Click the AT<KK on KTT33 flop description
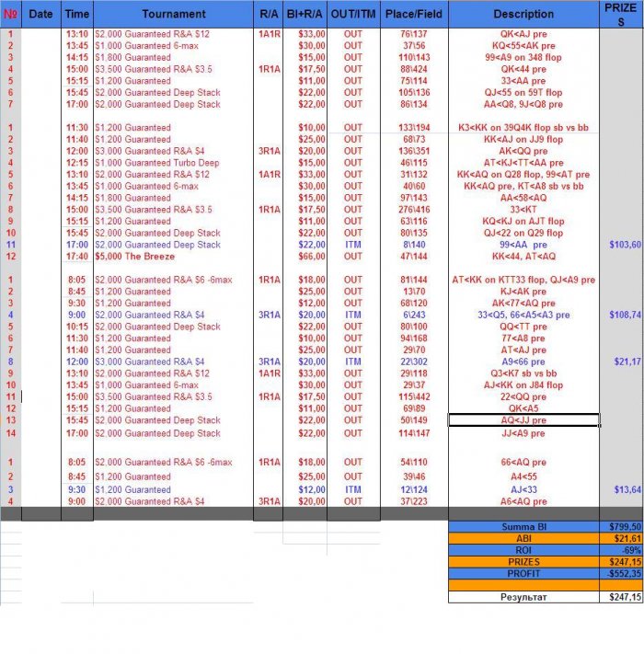 pyautogui.click(x=523, y=280)
